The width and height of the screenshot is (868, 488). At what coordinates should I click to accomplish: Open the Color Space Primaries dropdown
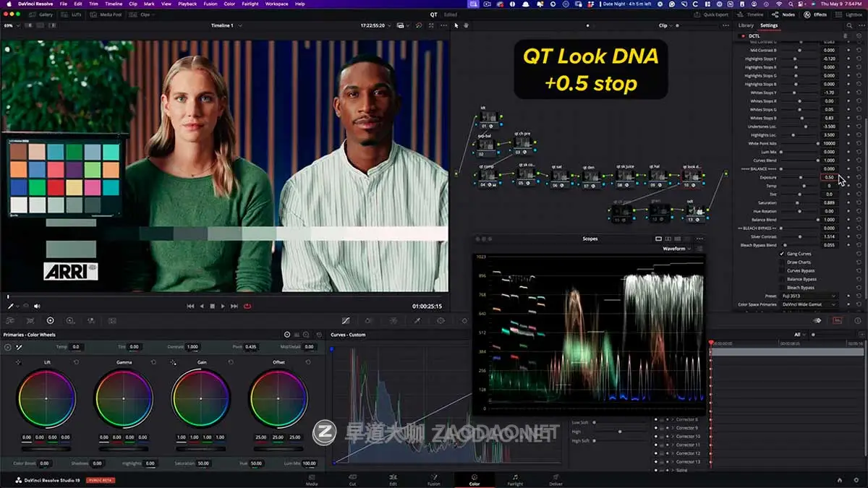coord(809,304)
